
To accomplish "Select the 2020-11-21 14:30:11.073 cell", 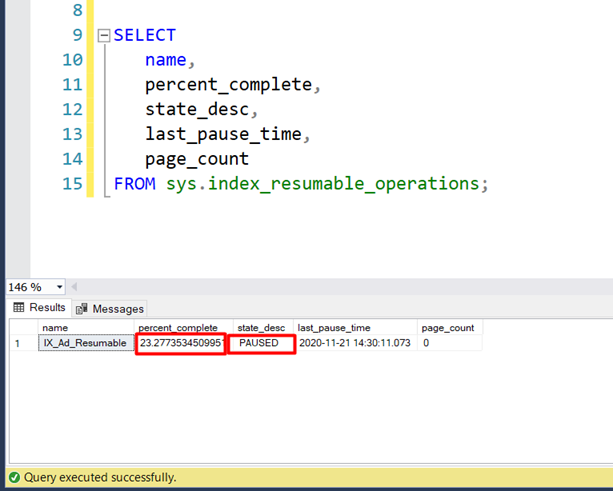I will [355, 343].
